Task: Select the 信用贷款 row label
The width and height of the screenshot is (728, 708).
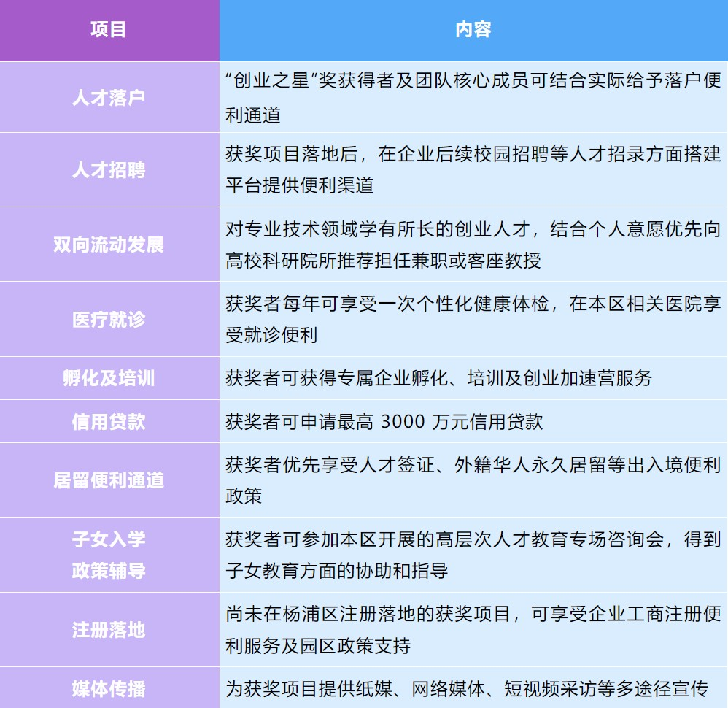Action: click(109, 421)
